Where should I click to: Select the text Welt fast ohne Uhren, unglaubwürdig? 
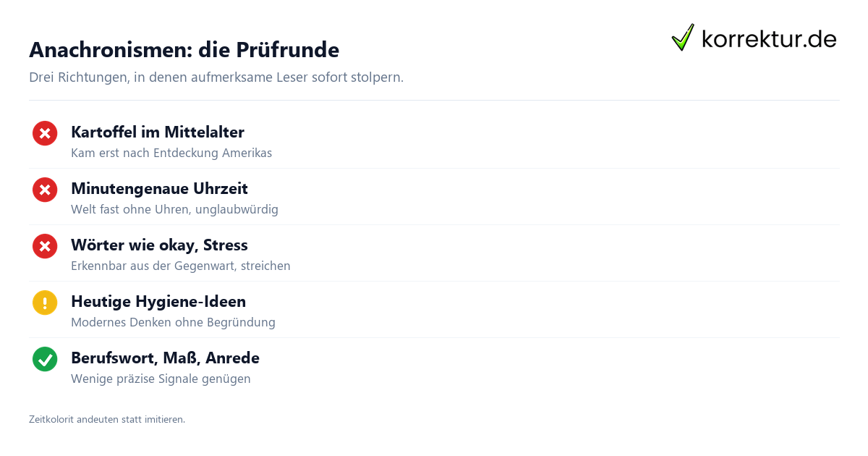pos(174,209)
